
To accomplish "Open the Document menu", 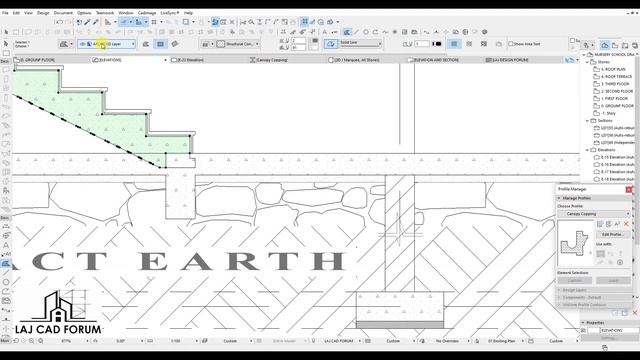I will (63, 13).
